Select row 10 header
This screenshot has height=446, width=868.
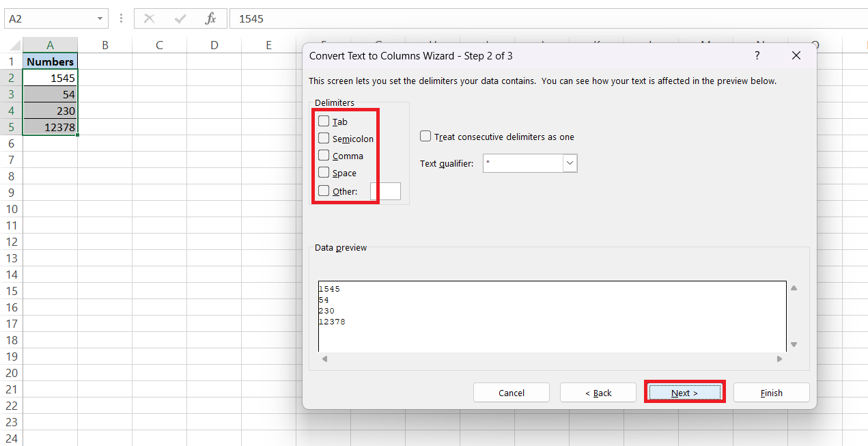[x=11, y=209]
